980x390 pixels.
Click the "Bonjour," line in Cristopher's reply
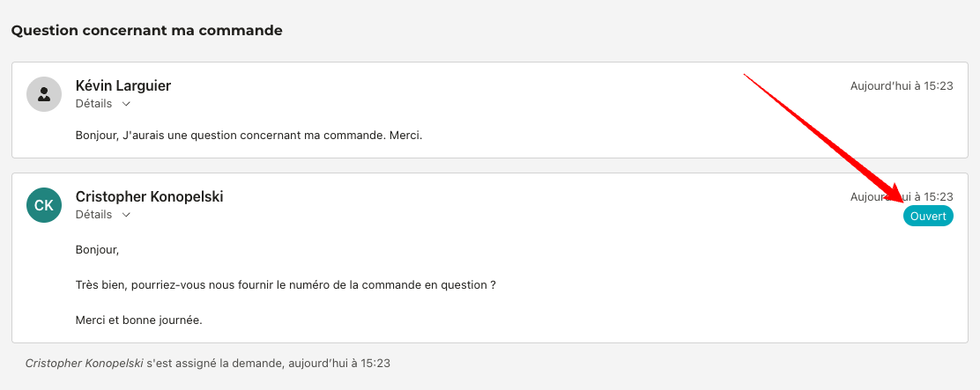pos(97,249)
